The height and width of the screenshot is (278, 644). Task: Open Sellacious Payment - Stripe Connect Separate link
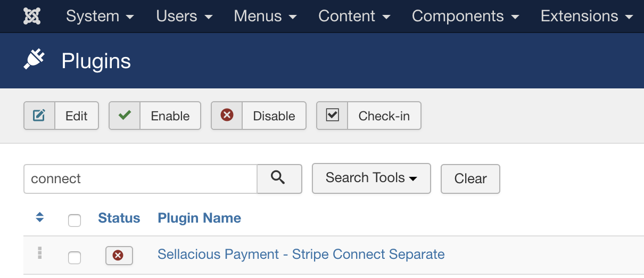point(301,255)
